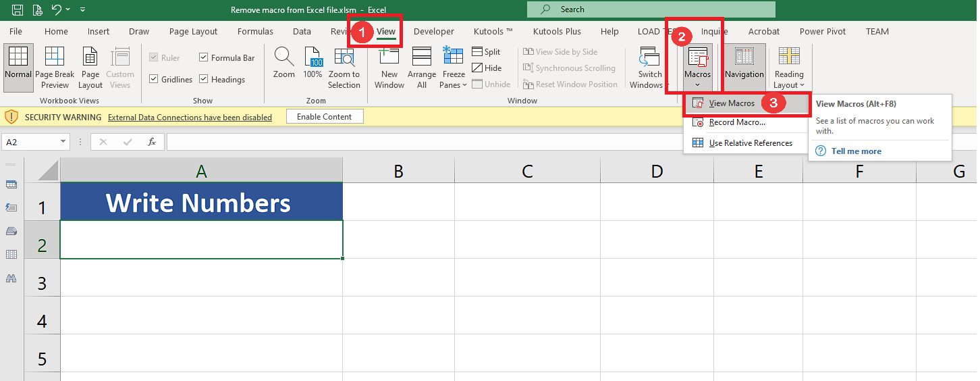Click View Side by Side
The image size is (980, 381).
click(560, 52)
